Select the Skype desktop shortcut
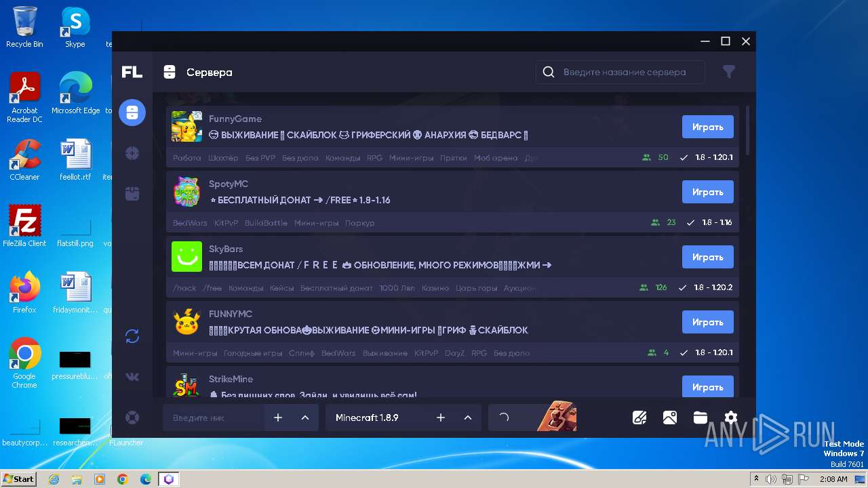The width and height of the screenshot is (868, 488). 75,28
